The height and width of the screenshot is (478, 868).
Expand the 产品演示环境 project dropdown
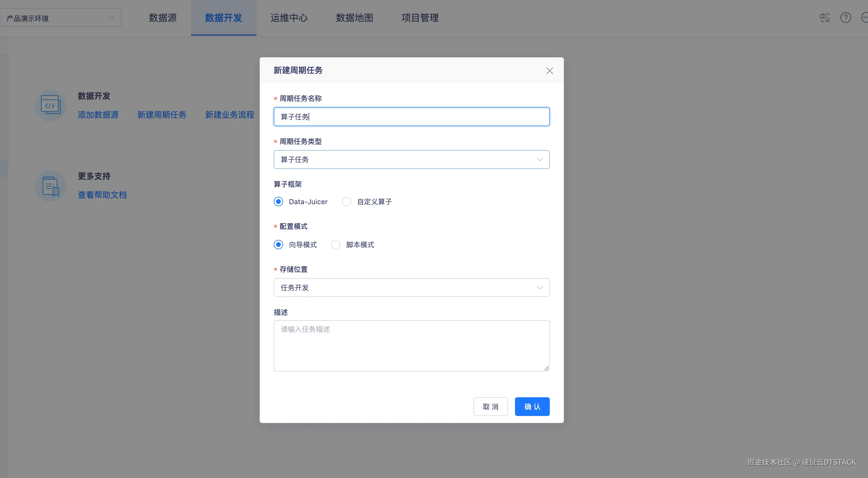click(x=61, y=18)
